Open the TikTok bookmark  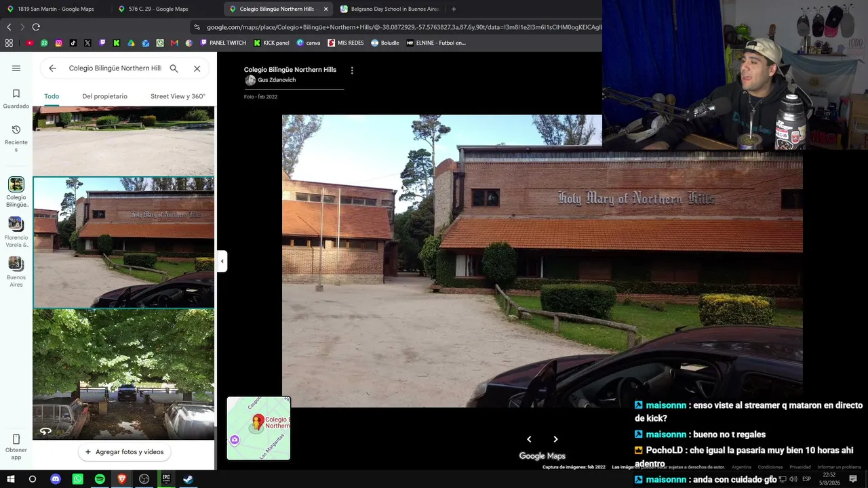point(73,43)
